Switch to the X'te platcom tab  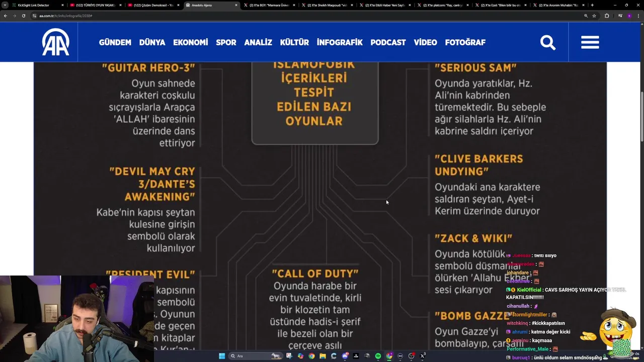444,5
